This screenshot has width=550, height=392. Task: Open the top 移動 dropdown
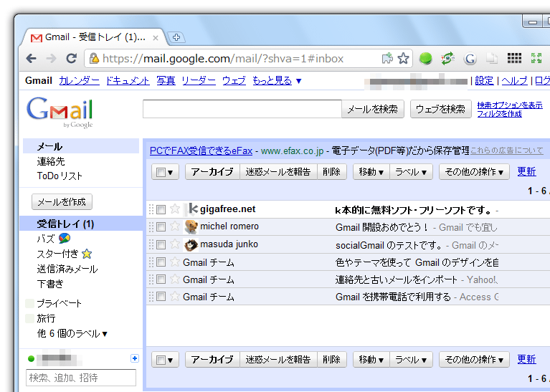click(371, 172)
